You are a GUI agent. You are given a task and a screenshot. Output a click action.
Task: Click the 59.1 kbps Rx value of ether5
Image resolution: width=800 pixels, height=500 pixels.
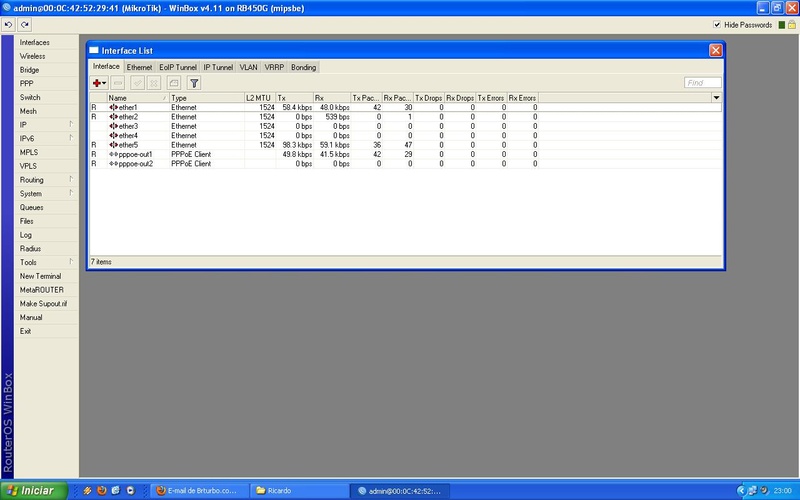[x=335, y=145]
